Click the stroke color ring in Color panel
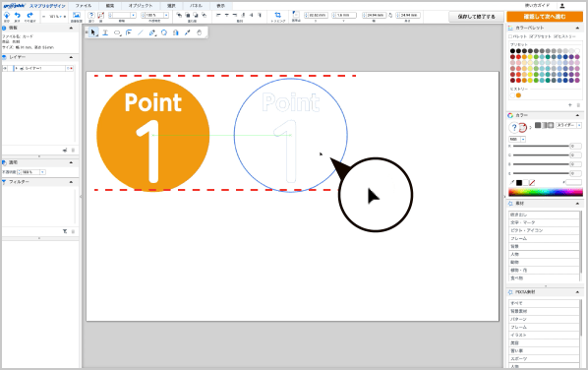 523,128
